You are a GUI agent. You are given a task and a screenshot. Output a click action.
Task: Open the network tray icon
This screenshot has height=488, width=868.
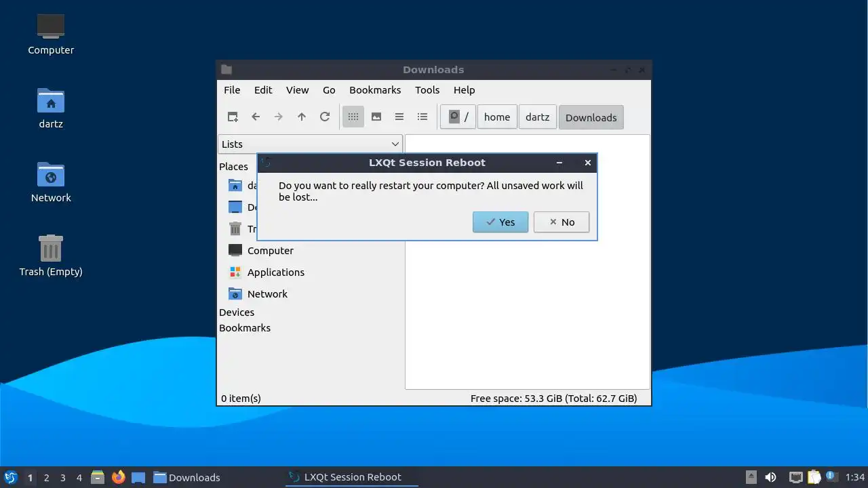point(795,477)
